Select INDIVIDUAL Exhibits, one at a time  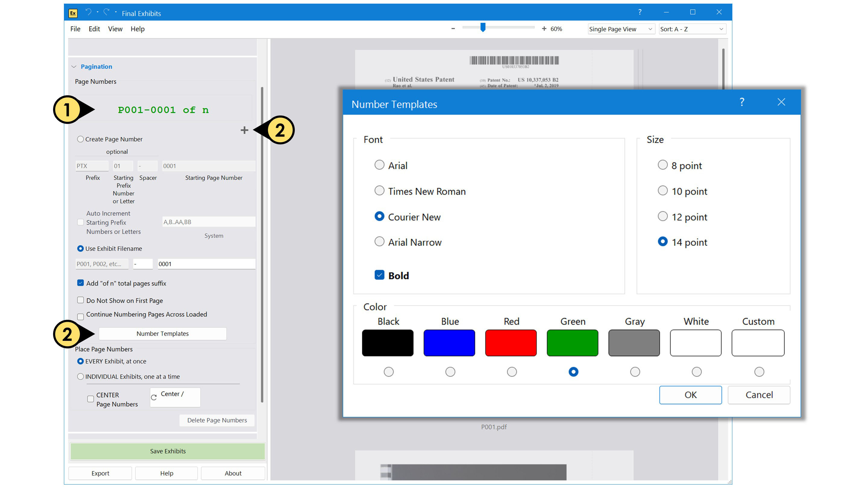pos(80,376)
